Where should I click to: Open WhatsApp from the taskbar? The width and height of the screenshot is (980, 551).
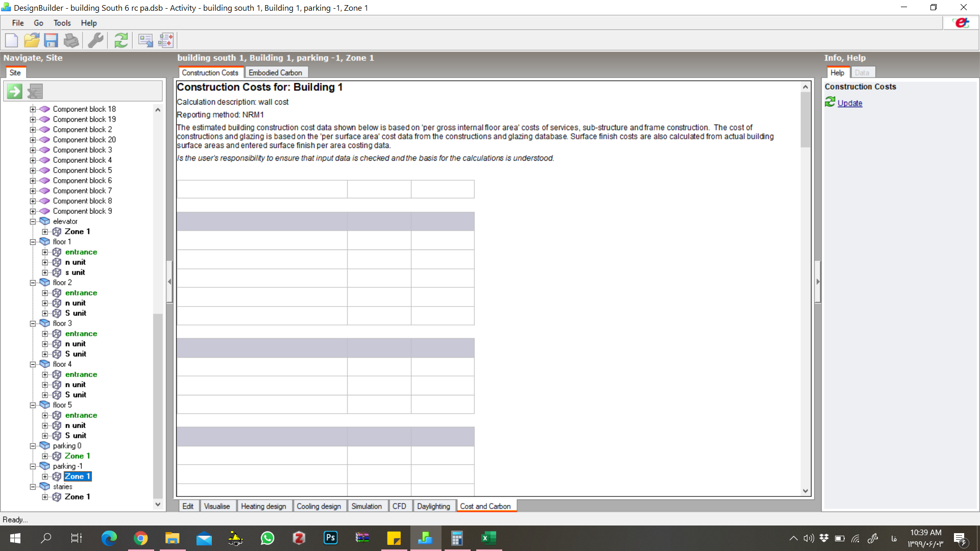coord(267,538)
